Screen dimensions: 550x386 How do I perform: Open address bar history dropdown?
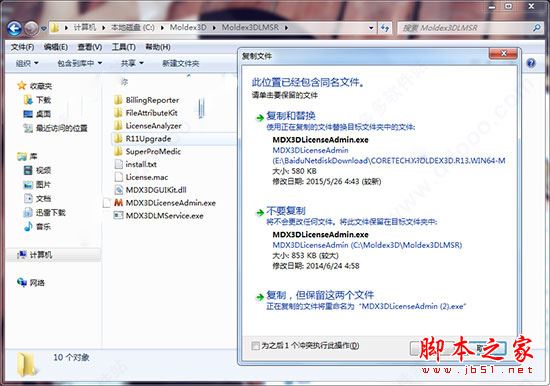(x=371, y=28)
